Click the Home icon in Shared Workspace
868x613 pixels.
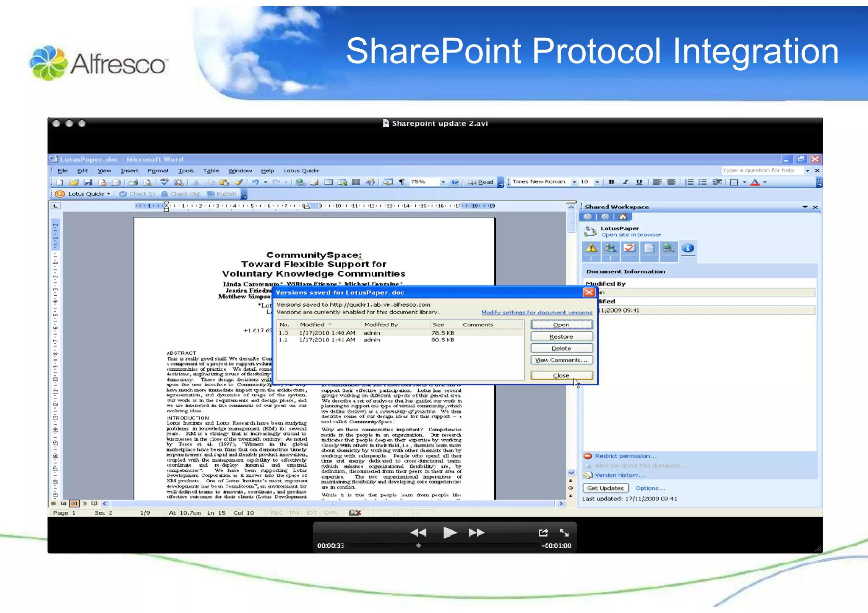pos(623,217)
